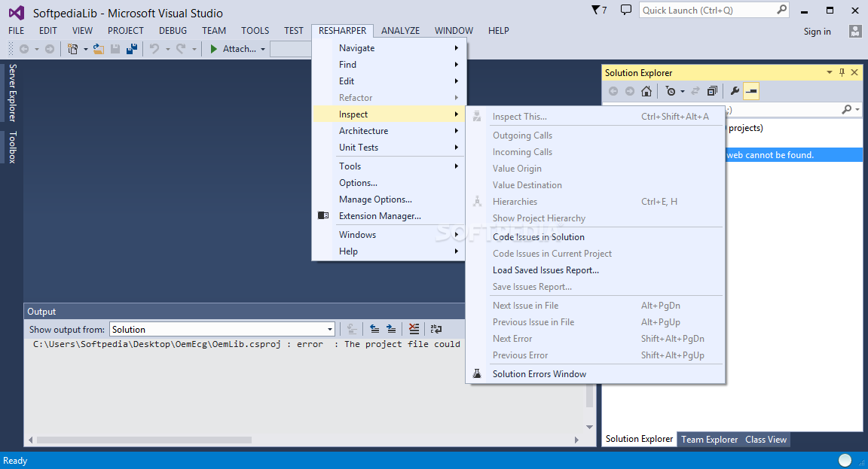Viewport: 868px width, 469px height.
Task: Toggle auto-hide pin on Solution Explorer
Action: click(x=842, y=72)
